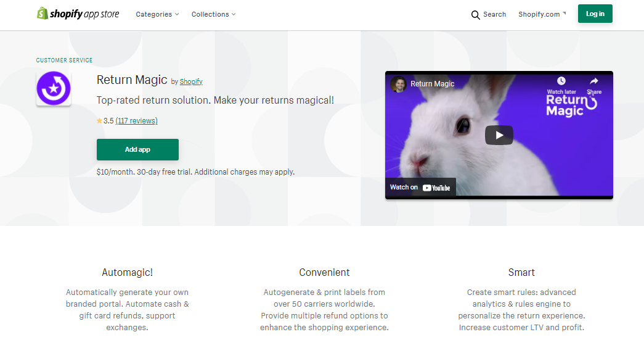Click the Search magnifier icon
The height and width of the screenshot is (361, 644).
pos(475,15)
